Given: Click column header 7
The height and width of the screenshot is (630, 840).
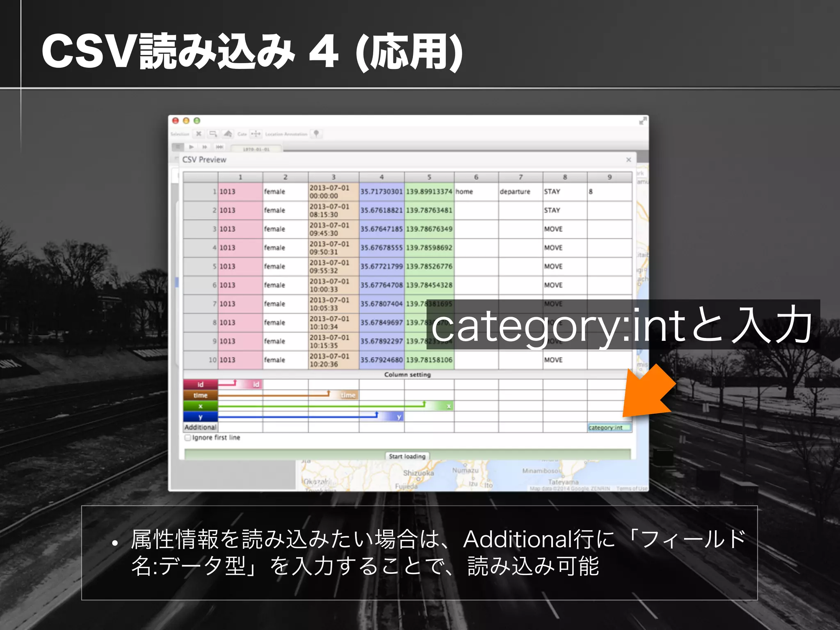Looking at the screenshot, I should click(x=521, y=177).
